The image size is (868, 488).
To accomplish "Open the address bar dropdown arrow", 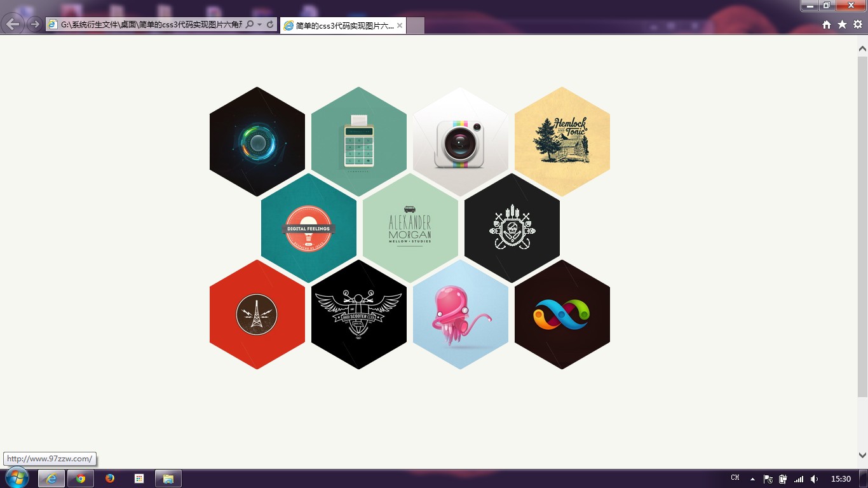I will (259, 25).
